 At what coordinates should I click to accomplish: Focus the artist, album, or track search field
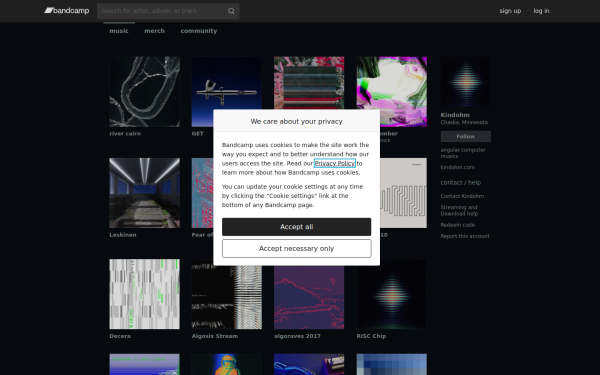click(x=163, y=11)
